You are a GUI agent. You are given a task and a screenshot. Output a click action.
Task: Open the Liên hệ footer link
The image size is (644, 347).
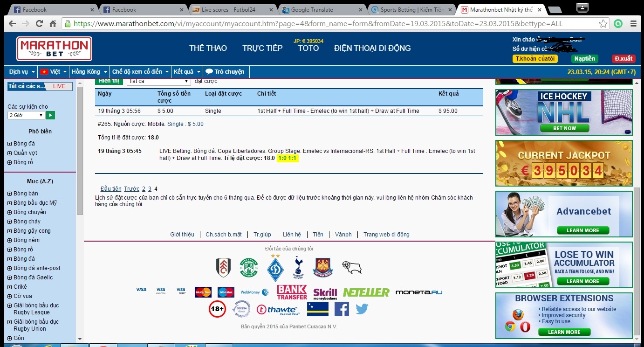292,235
